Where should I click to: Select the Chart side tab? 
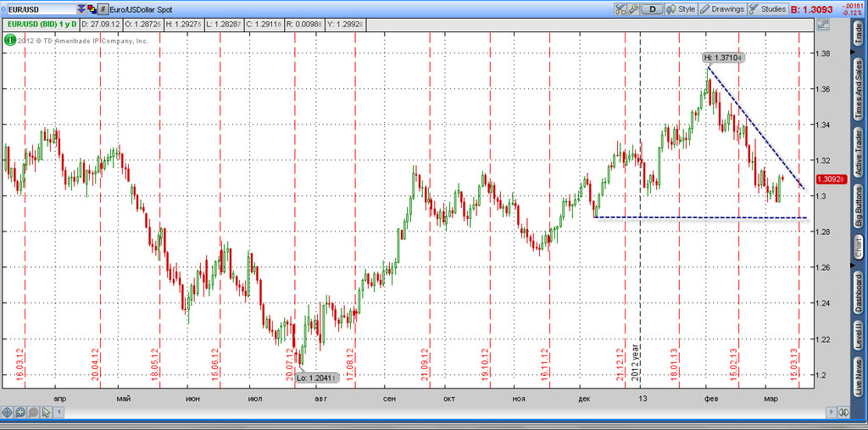click(x=859, y=247)
